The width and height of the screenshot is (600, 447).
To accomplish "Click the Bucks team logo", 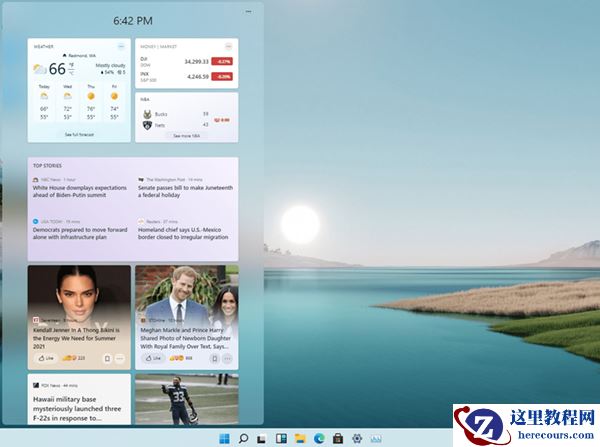I will tap(147, 114).
